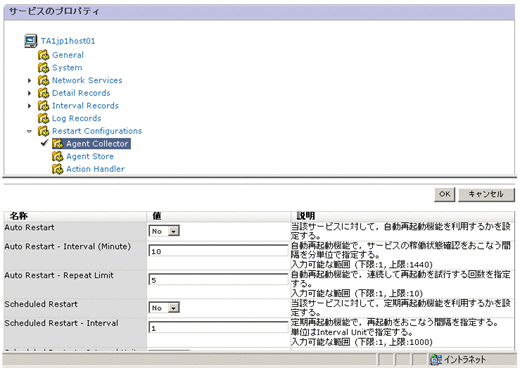Click the Auto Restart Repeat Limit input field
Image resolution: width=520 pixels, height=372 pixels.
(x=218, y=280)
